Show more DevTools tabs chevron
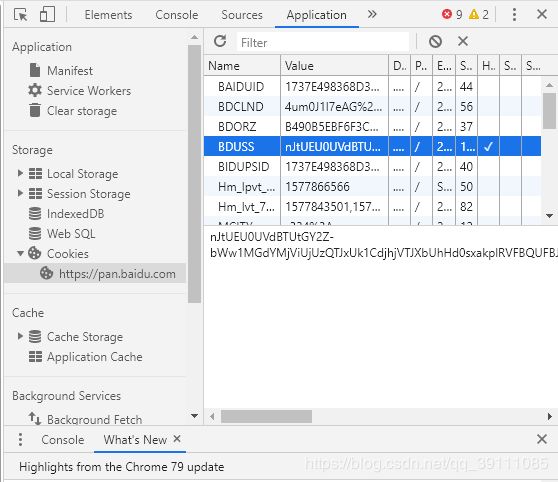The image size is (558, 482). 372,14
